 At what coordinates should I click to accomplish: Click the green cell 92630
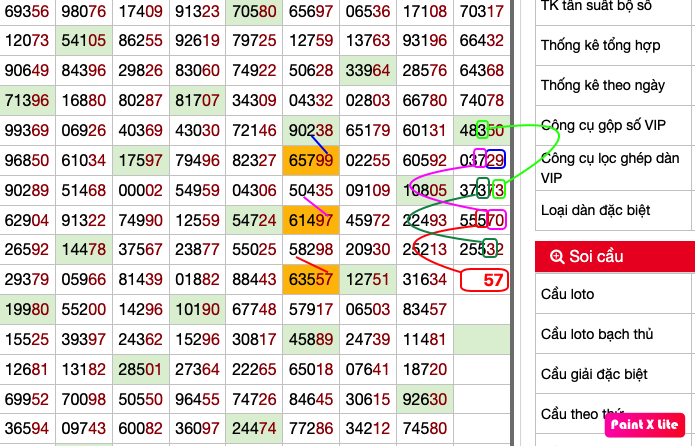tap(424, 398)
